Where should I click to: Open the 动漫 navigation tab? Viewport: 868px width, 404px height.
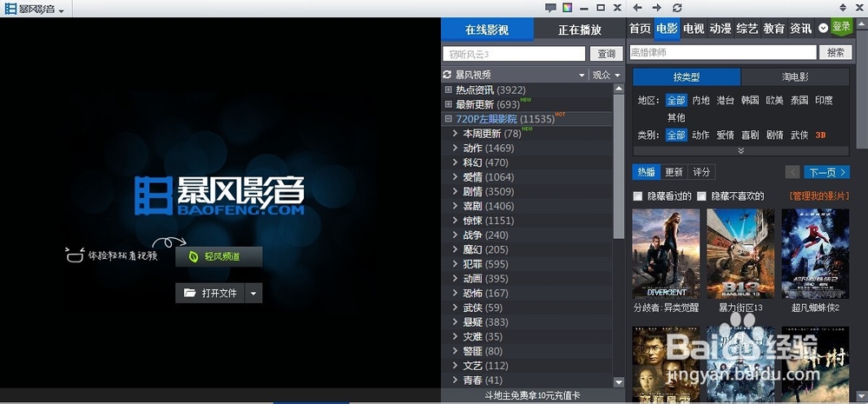click(720, 29)
